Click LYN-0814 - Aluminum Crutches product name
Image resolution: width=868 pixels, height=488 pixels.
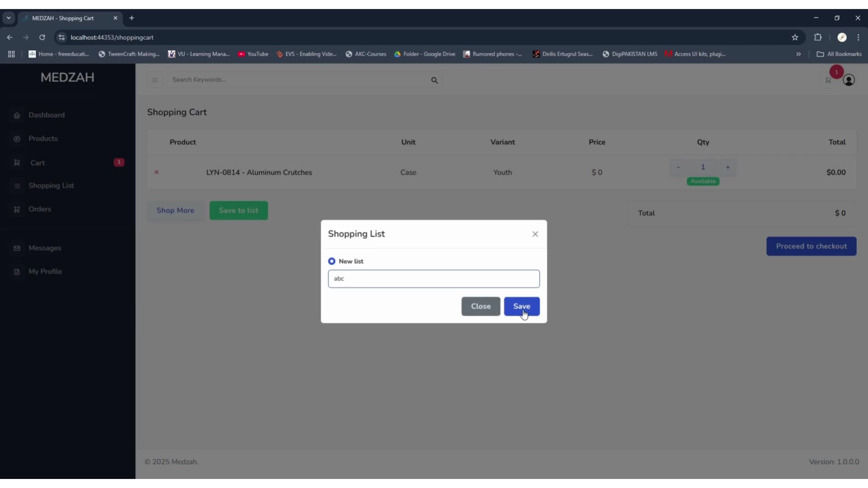(x=259, y=173)
